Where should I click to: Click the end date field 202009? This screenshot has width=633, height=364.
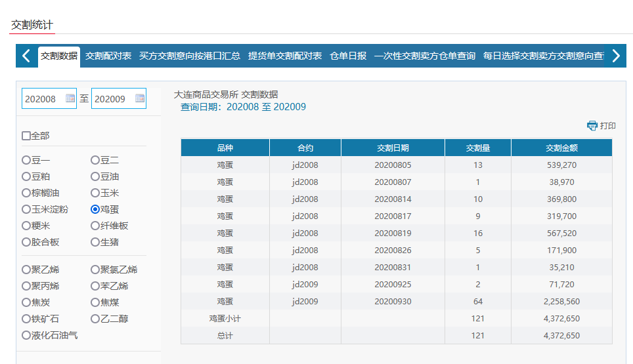coord(112,99)
